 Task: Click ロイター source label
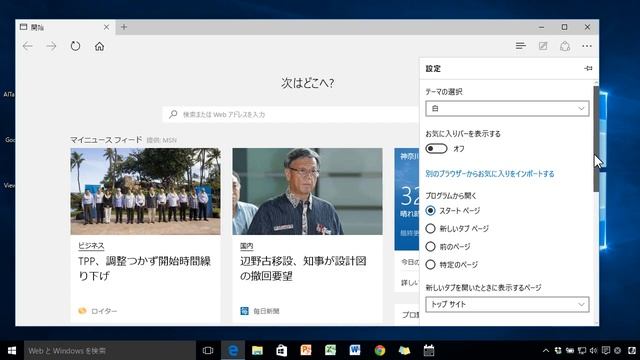click(104, 311)
